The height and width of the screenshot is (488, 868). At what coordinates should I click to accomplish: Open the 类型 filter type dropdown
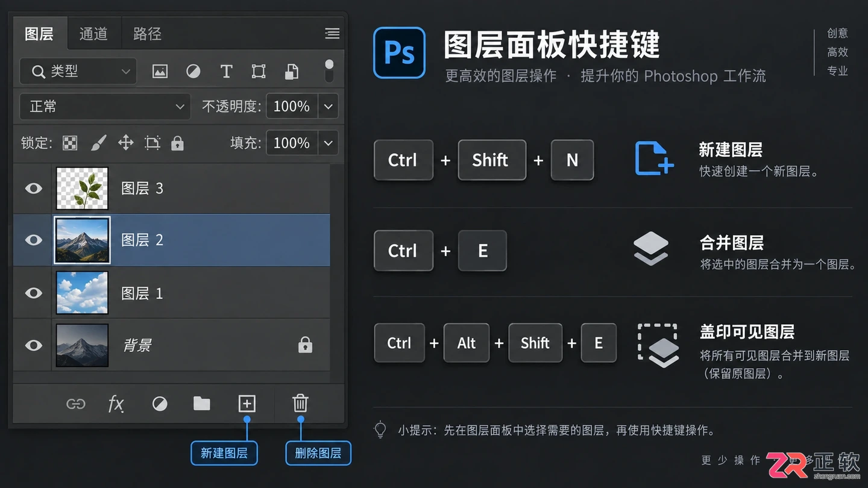tap(78, 72)
